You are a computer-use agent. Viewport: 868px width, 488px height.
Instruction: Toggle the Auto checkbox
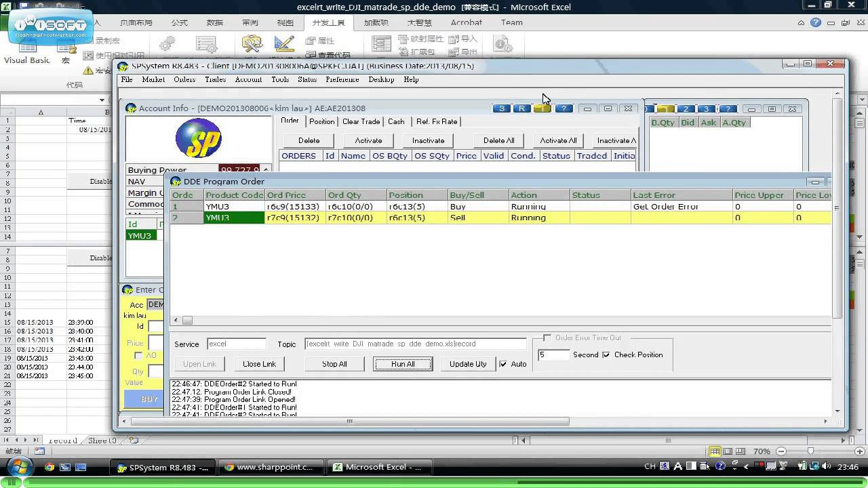click(x=503, y=364)
